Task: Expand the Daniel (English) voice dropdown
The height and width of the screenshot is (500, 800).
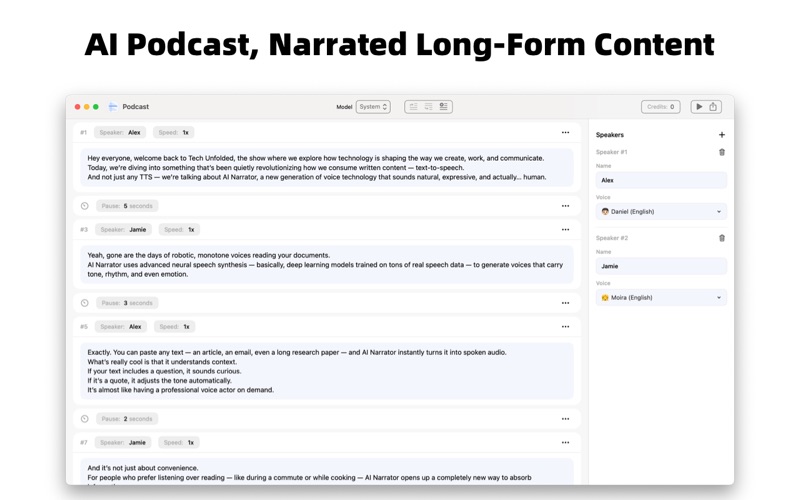Action: click(x=661, y=212)
